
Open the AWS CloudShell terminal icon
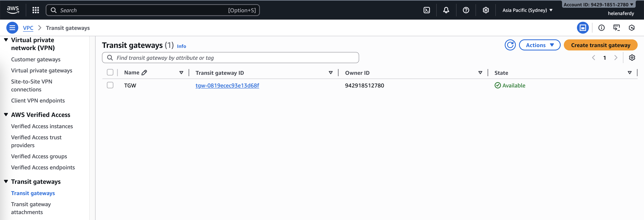tap(427, 10)
